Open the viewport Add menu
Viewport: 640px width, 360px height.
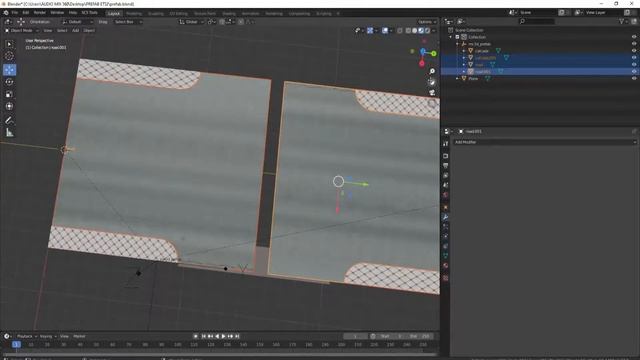pyautogui.click(x=76, y=31)
